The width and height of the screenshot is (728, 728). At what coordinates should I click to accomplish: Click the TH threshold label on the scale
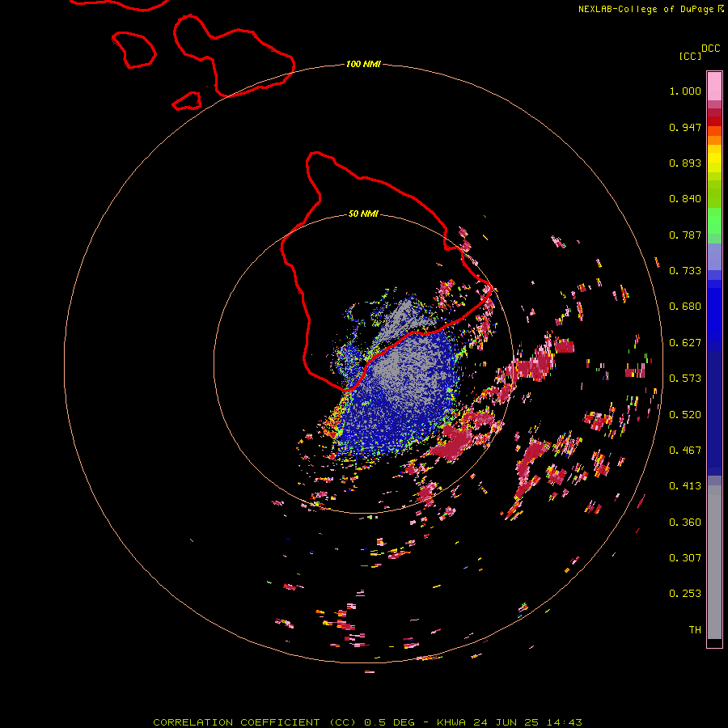695,630
